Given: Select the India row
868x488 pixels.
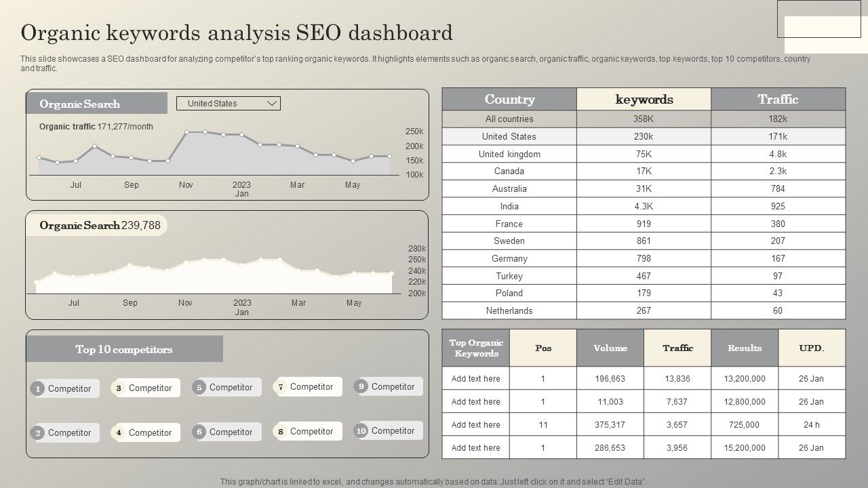Looking at the screenshot, I should click(x=644, y=206).
